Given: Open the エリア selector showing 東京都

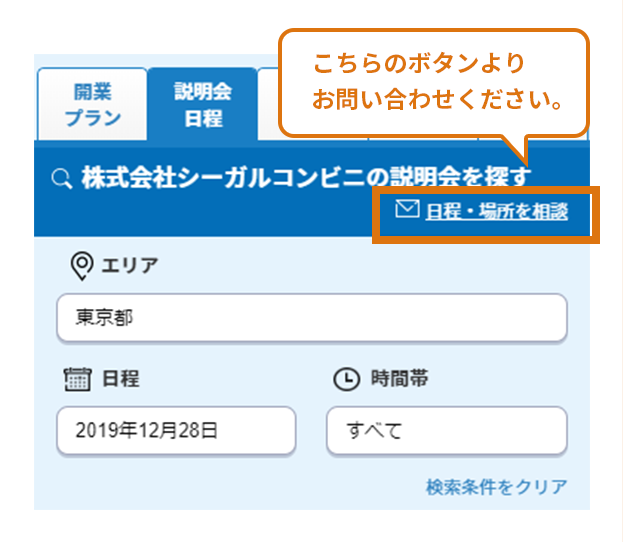Looking at the screenshot, I should [311, 319].
